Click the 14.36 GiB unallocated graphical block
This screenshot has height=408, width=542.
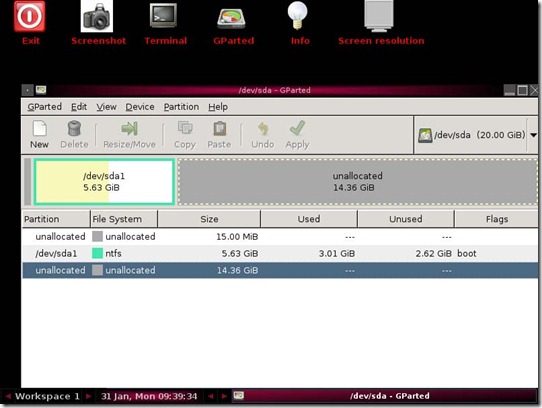357,182
